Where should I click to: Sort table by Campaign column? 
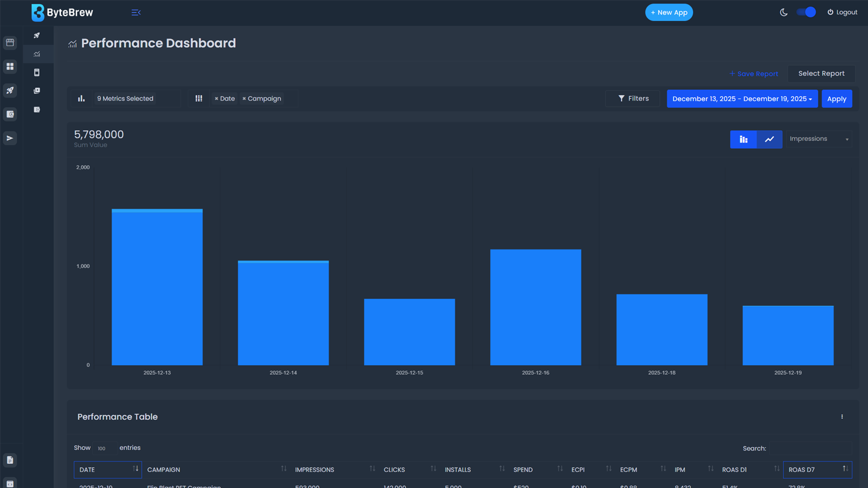(216, 470)
